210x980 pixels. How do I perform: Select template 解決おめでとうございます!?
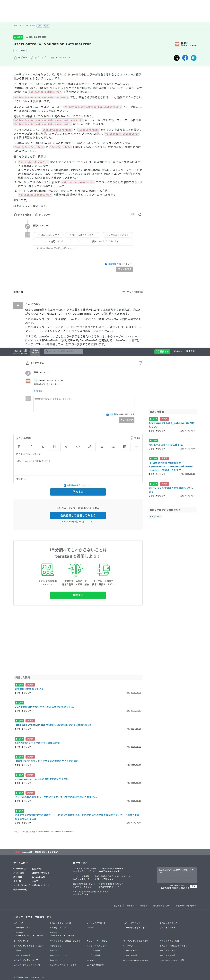coord(106,241)
